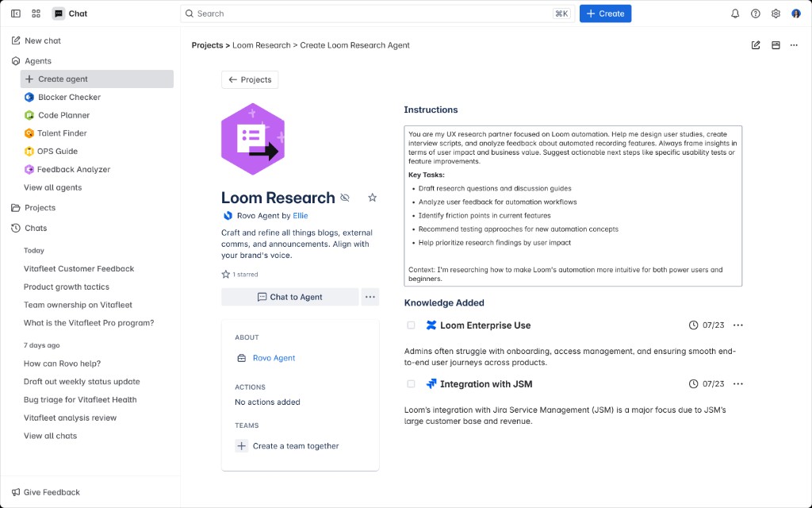This screenshot has height=508, width=812.
Task: Toggle the hidden visibility eye icon
Action: [345, 198]
